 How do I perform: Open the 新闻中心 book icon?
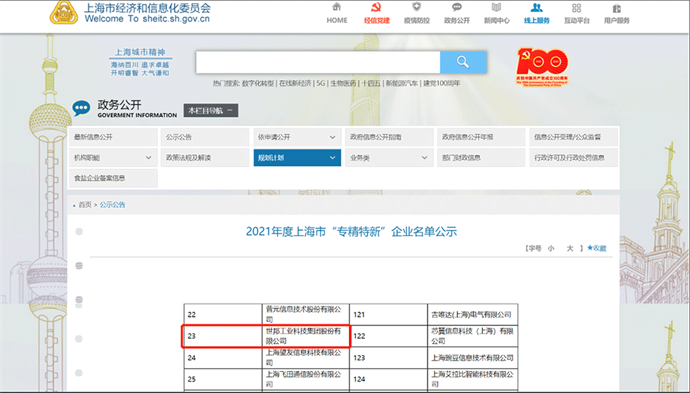click(496, 7)
